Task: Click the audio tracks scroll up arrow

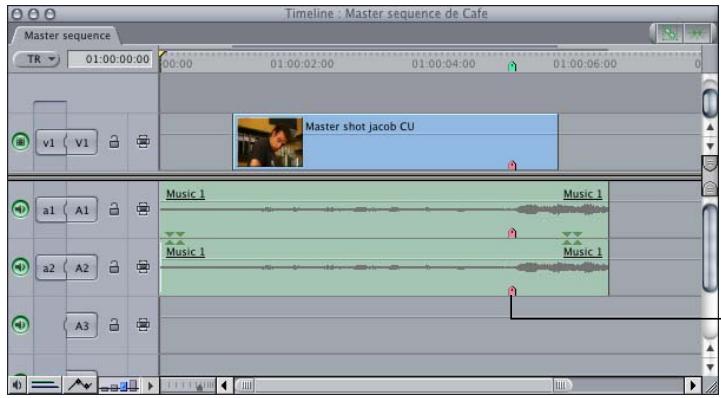Action: pos(710,348)
